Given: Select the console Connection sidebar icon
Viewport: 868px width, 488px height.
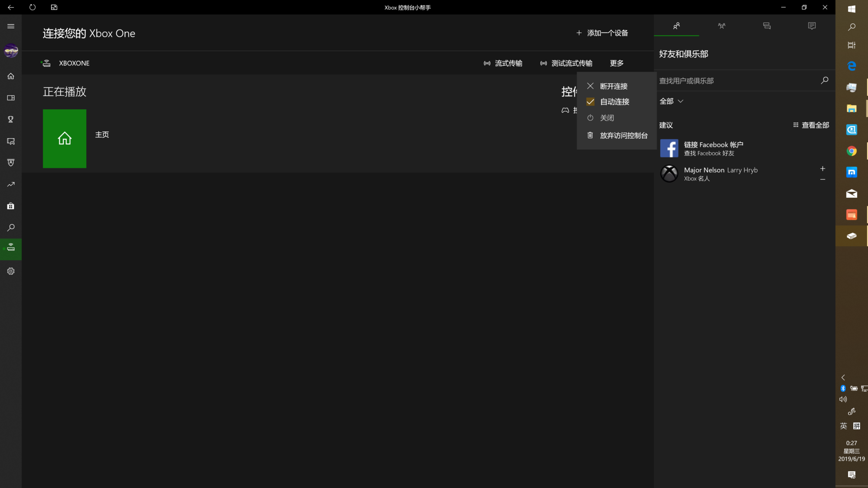Looking at the screenshot, I should [11, 249].
